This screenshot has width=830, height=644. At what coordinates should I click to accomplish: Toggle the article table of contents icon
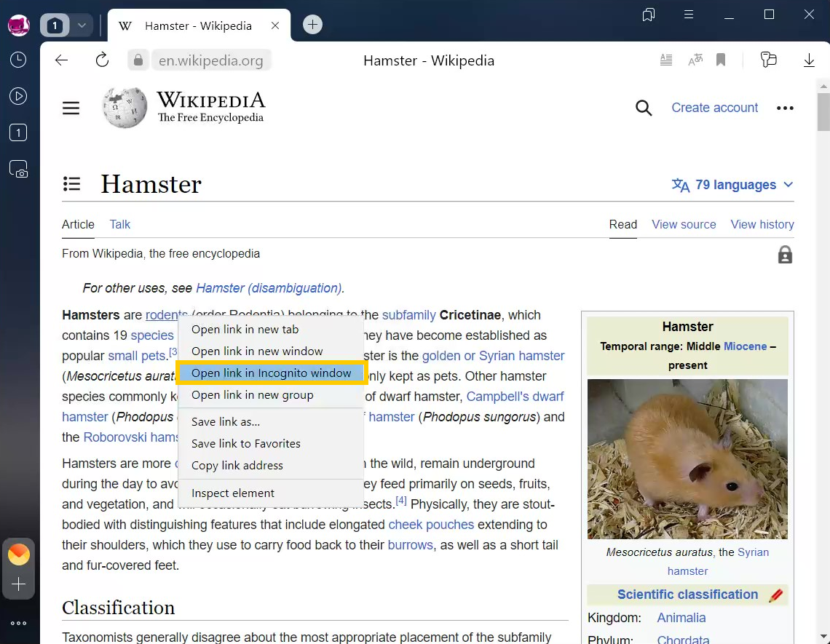pyautogui.click(x=71, y=184)
